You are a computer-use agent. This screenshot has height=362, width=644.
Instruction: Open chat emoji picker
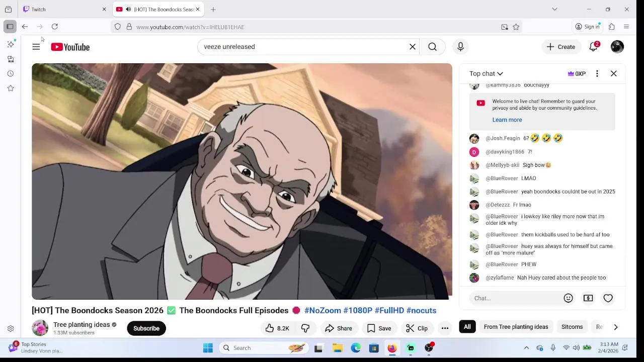569,298
